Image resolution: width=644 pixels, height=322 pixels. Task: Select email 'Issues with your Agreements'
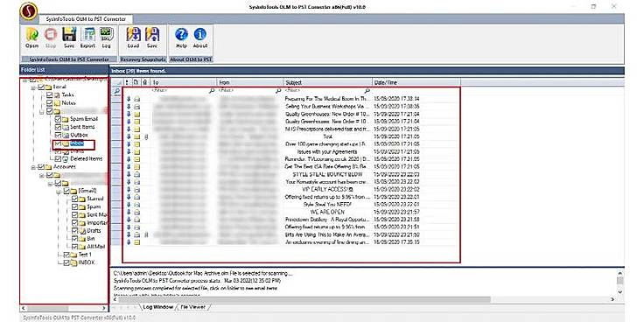[327, 151]
